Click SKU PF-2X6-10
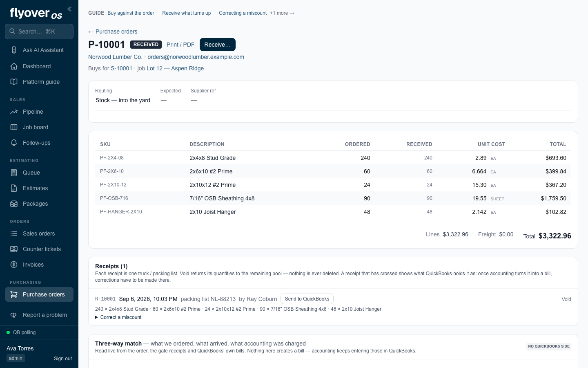This screenshot has width=588, height=368. 112,171
